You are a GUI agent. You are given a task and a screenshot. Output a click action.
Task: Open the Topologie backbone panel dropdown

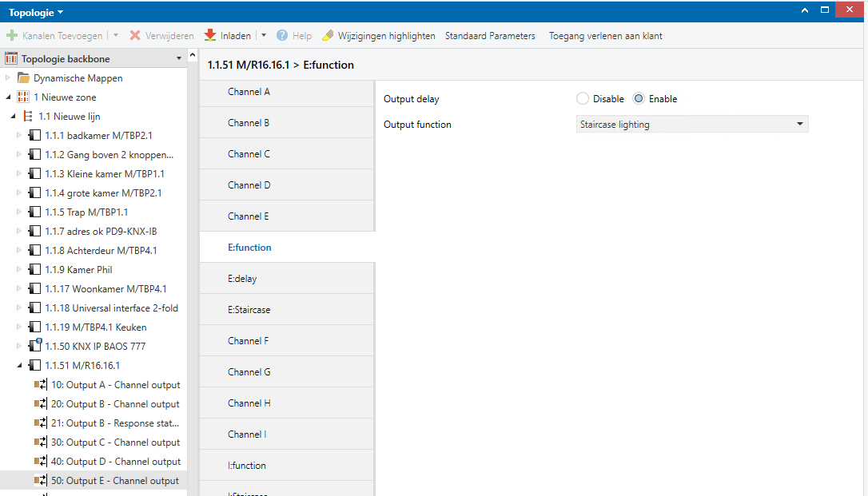pyautogui.click(x=179, y=58)
